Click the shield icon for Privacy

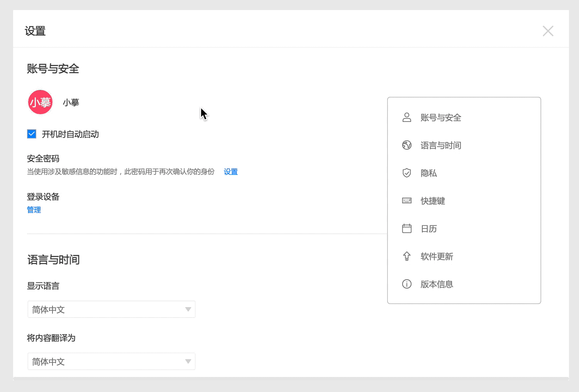(406, 173)
